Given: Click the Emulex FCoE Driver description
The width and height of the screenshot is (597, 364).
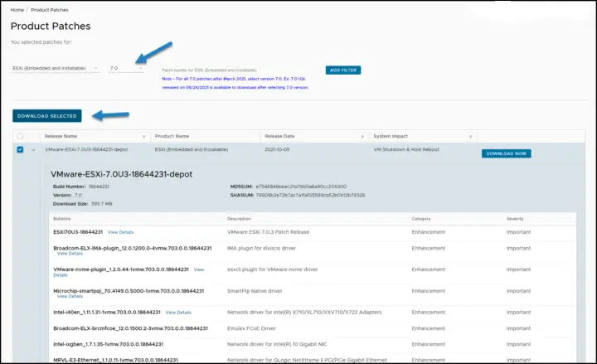Looking at the screenshot, I should pos(251,328).
